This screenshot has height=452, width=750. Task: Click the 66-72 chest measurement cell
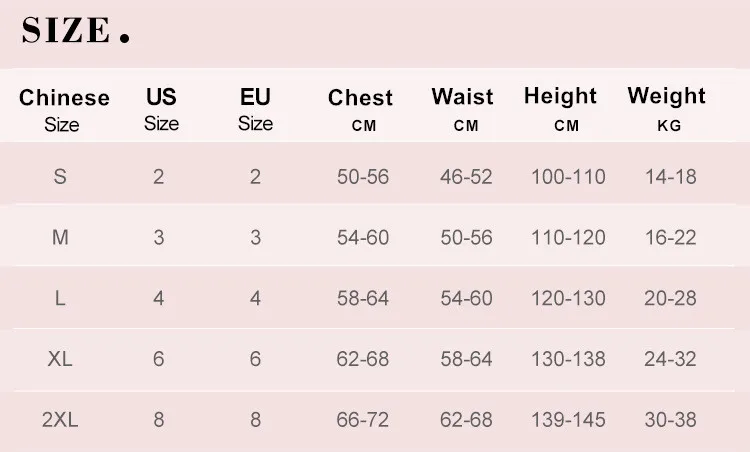pyautogui.click(x=363, y=419)
